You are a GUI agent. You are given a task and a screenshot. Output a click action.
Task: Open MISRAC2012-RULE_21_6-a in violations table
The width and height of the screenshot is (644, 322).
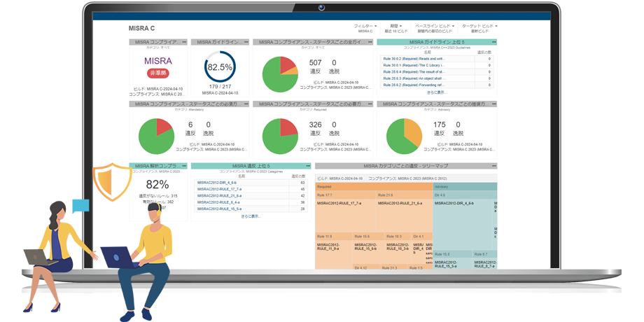[218, 195]
